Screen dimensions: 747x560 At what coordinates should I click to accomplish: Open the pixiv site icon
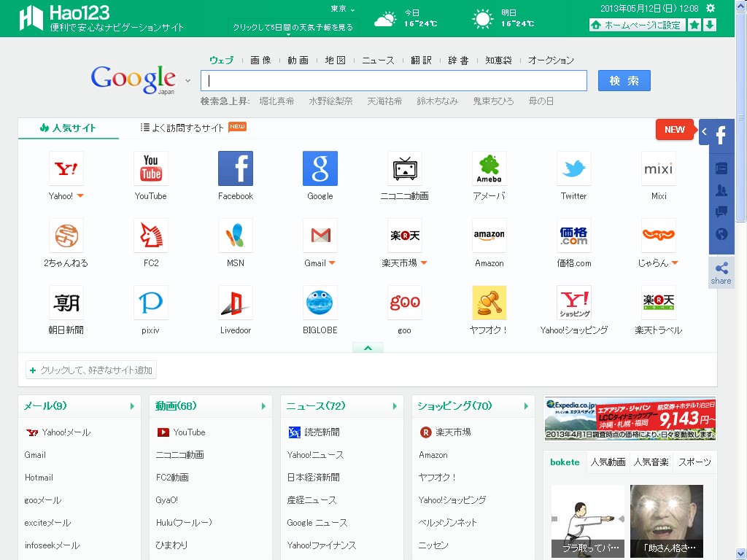coord(150,303)
